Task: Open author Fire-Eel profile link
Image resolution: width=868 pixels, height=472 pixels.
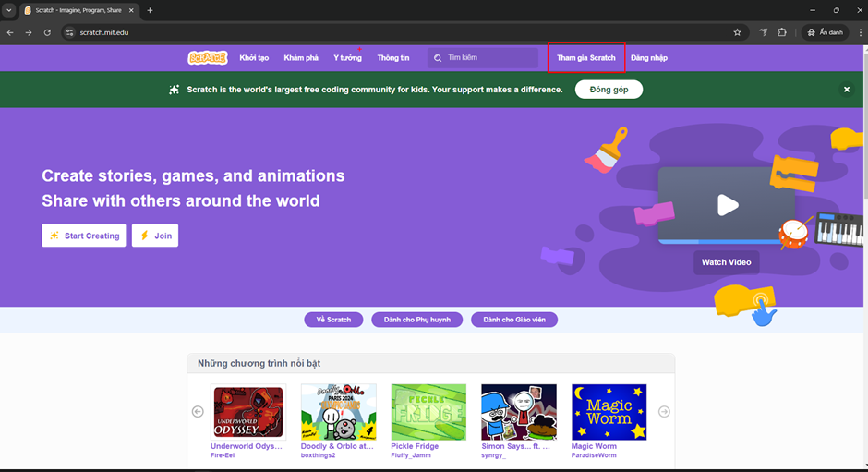Action: pyautogui.click(x=223, y=455)
